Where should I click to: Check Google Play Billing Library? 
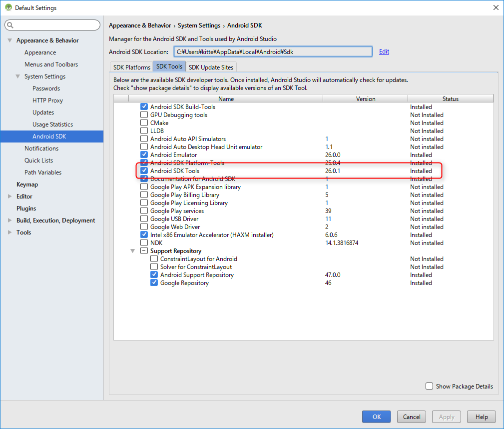pyautogui.click(x=144, y=194)
